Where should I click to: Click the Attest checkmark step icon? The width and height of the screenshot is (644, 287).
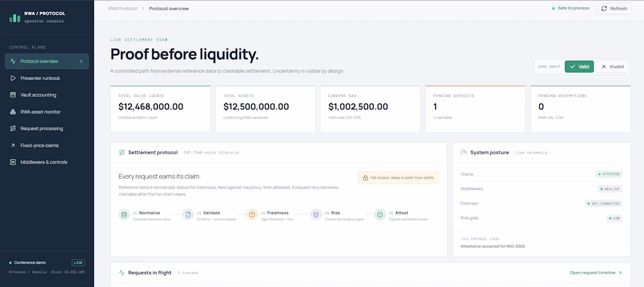380,215
